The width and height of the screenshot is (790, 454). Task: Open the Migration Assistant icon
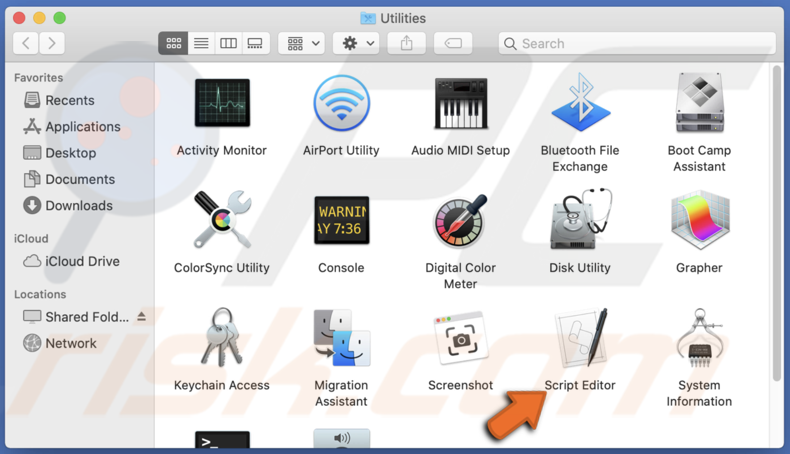(x=342, y=338)
